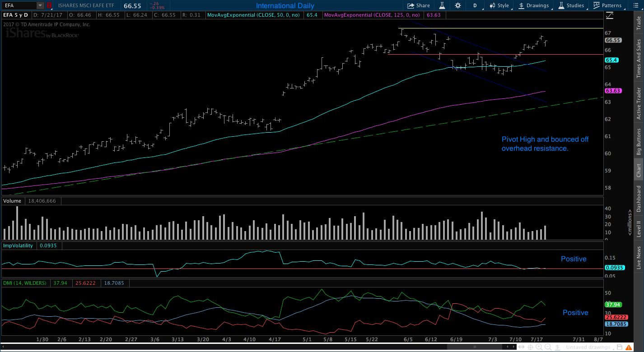The image size is (644, 352).
Task: Click the DMI (14, WILDERS) study label
Action: coord(25,283)
